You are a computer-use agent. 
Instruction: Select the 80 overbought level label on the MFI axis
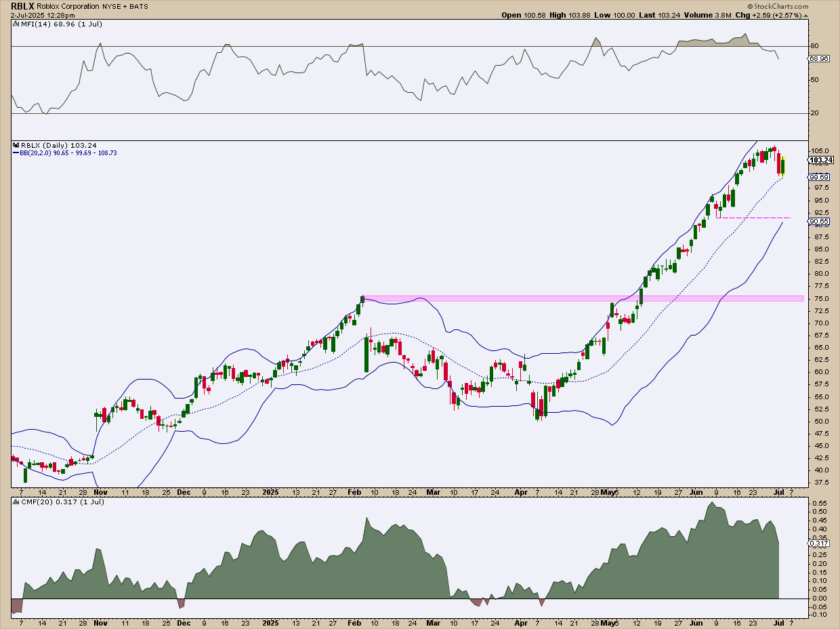coord(814,46)
